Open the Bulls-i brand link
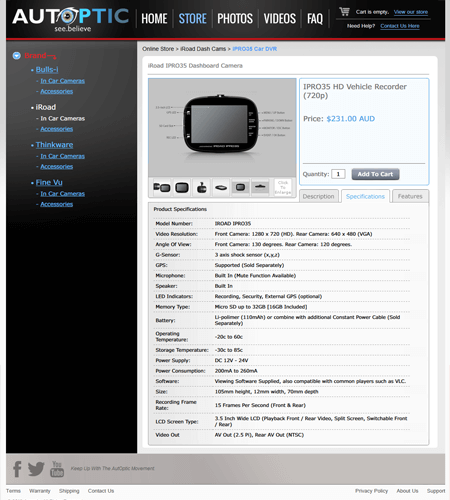 [x=47, y=70]
